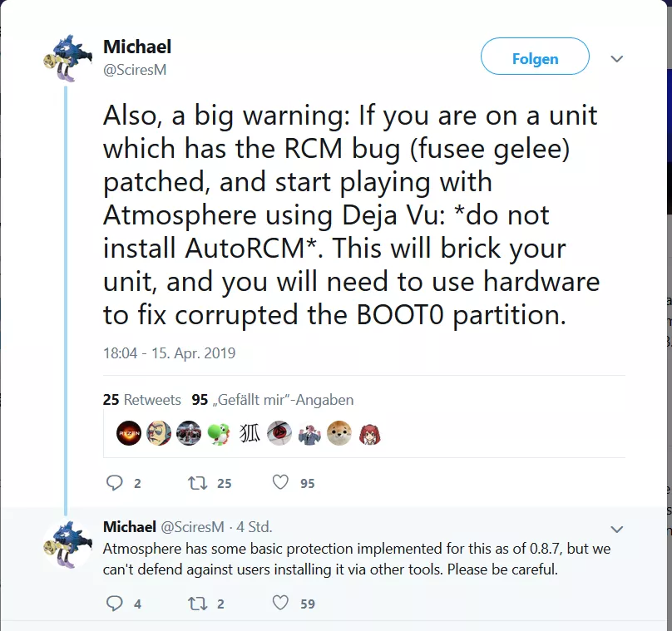Open the 4 Std. reply timestamp
The image size is (672, 631).
pos(254,527)
